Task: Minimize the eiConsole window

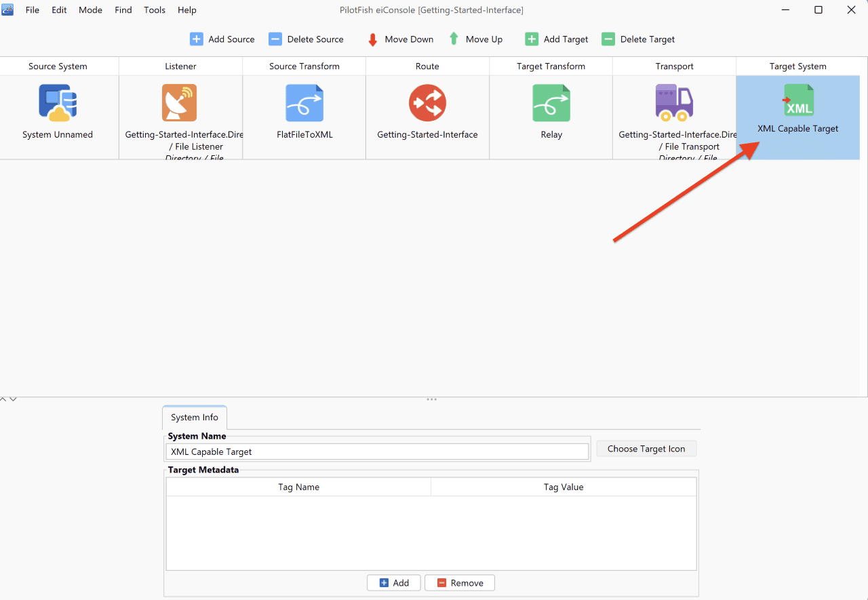Action: click(x=786, y=10)
